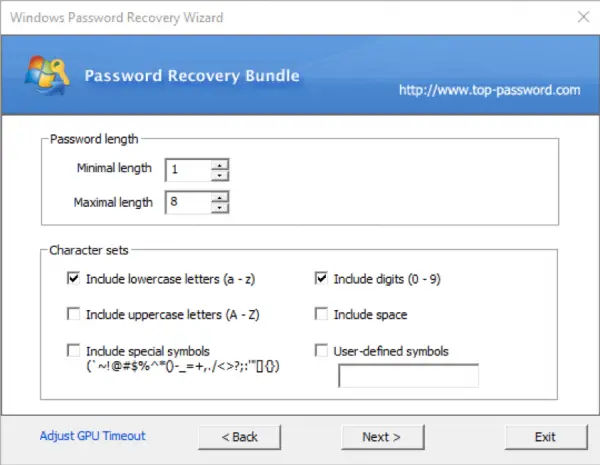Screen dimensions: 600x465
Task: Click inside the Maximal length number field
Action: pos(188,202)
